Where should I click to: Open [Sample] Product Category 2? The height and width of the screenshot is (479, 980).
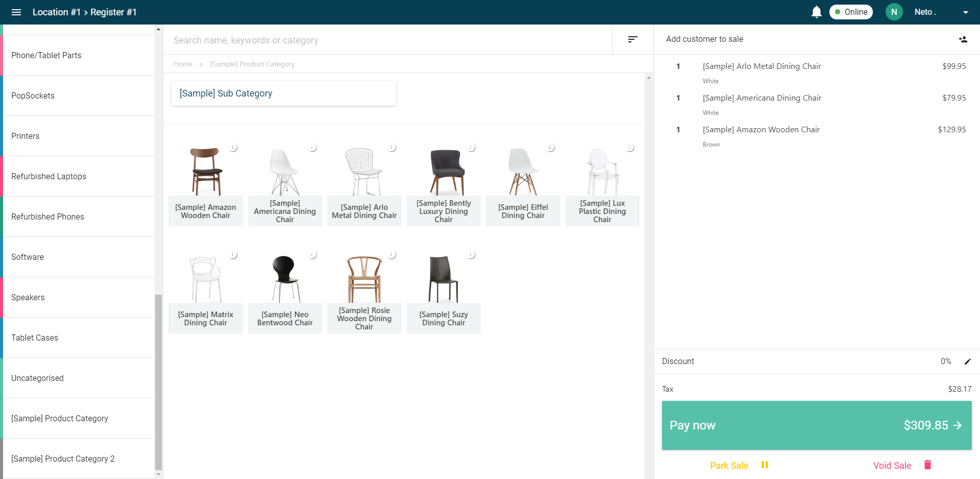pos(77,459)
